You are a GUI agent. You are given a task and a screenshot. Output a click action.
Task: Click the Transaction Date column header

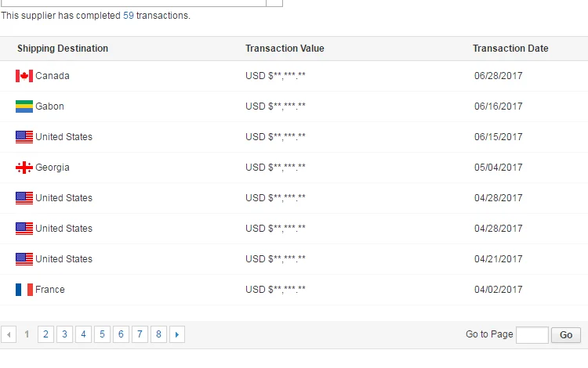pos(510,49)
